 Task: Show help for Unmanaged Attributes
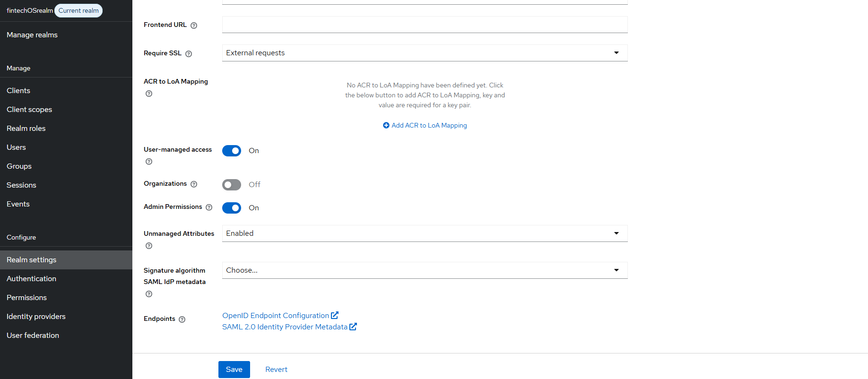pos(149,246)
